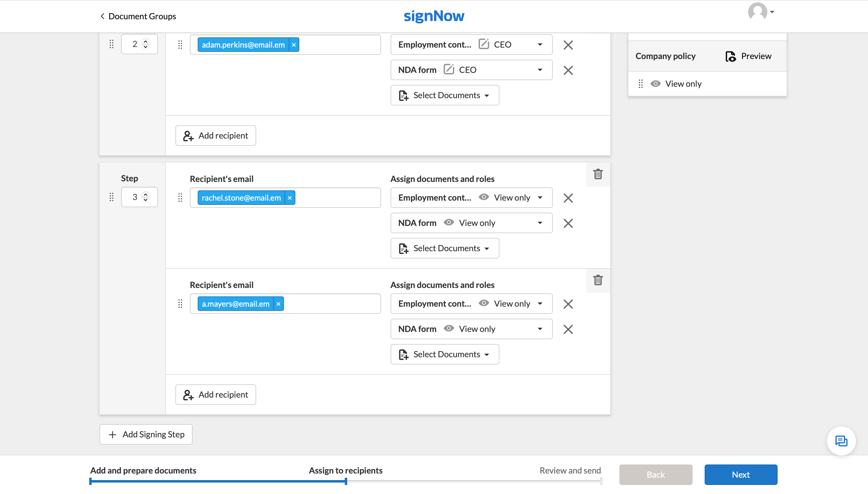Increase the step 3 order number
Image resolution: width=868 pixels, height=494 pixels.
click(146, 194)
